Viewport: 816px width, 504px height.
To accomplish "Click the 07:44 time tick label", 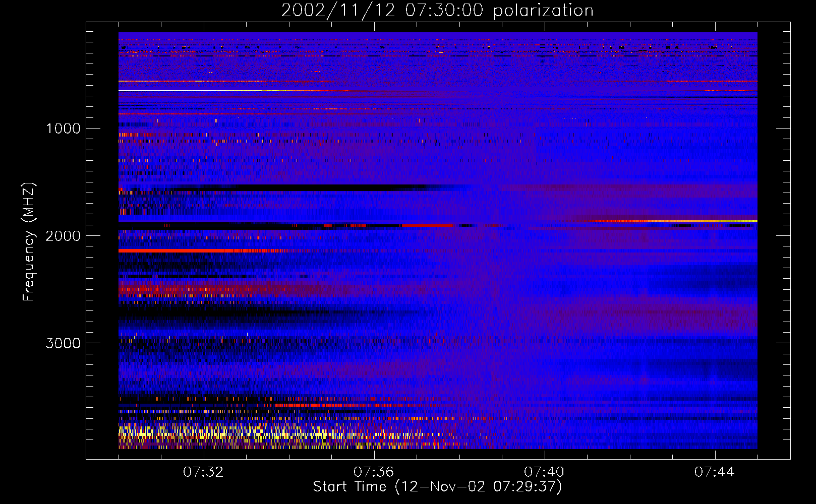I will point(715,472).
